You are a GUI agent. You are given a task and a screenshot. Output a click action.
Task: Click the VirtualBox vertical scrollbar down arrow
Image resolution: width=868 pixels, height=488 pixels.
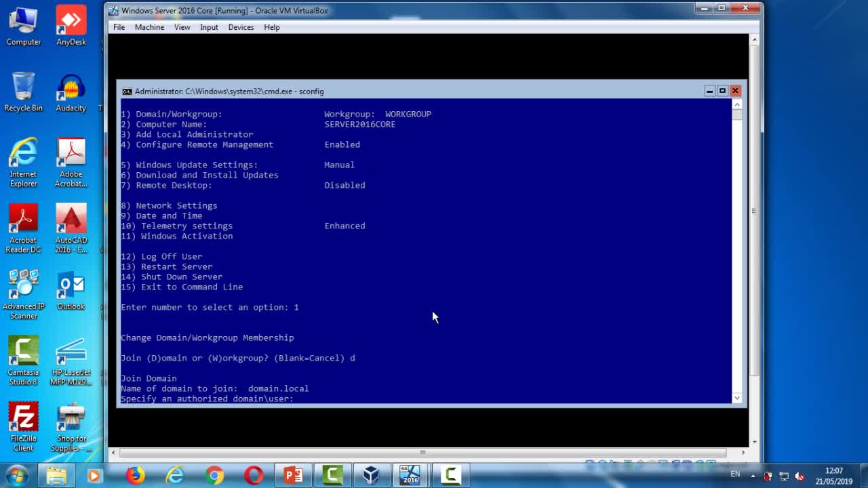753,441
